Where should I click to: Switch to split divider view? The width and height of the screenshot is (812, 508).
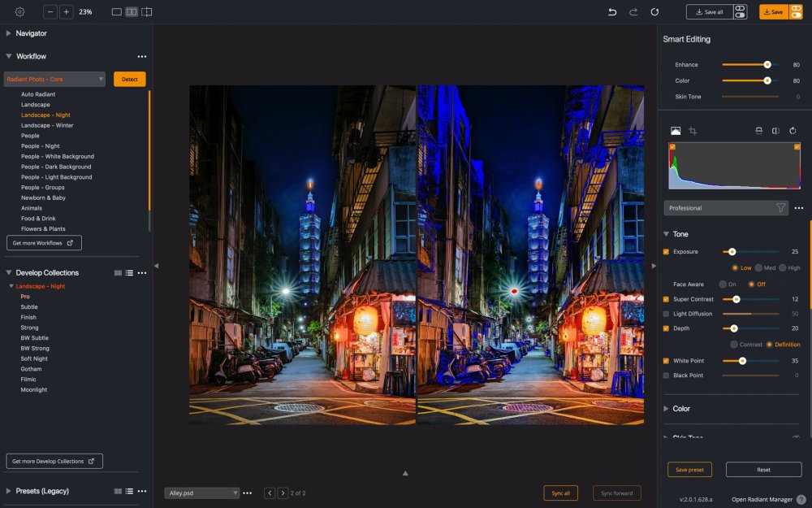coord(146,11)
